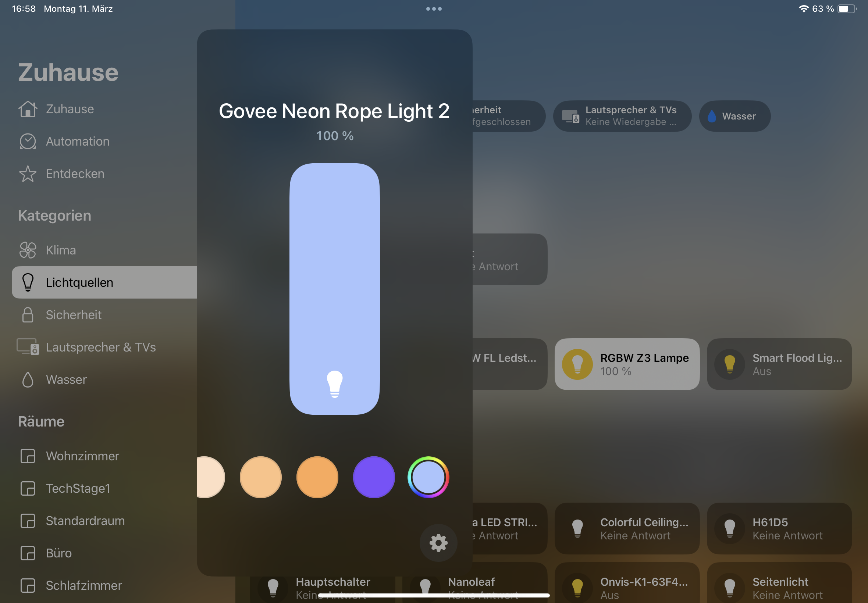Select Sicherheit category in sidebar
868x603 pixels.
point(74,315)
